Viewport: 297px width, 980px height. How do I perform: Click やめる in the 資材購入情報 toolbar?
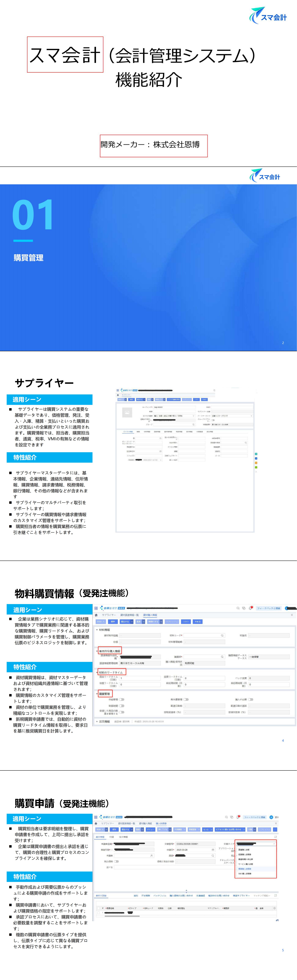(197, 622)
